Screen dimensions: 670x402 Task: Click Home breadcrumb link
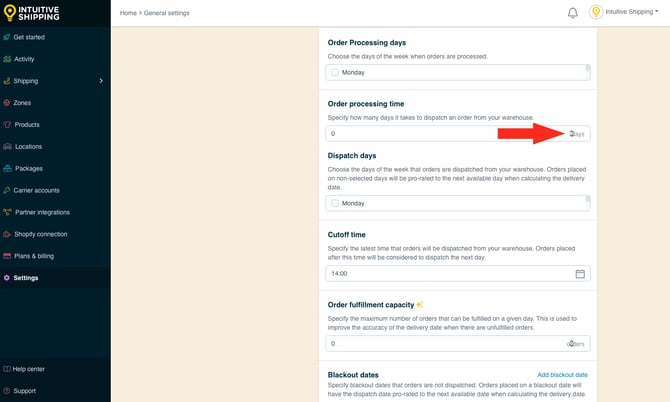coord(128,13)
